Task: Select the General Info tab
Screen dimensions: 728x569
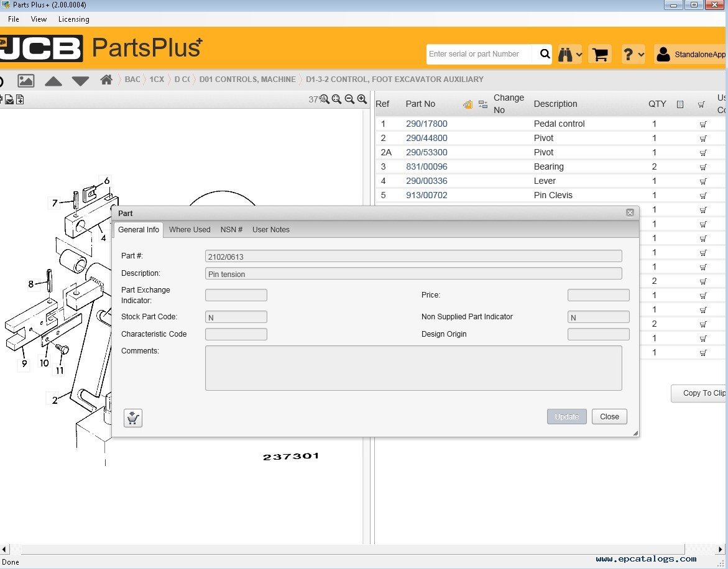Action: (x=139, y=230)
